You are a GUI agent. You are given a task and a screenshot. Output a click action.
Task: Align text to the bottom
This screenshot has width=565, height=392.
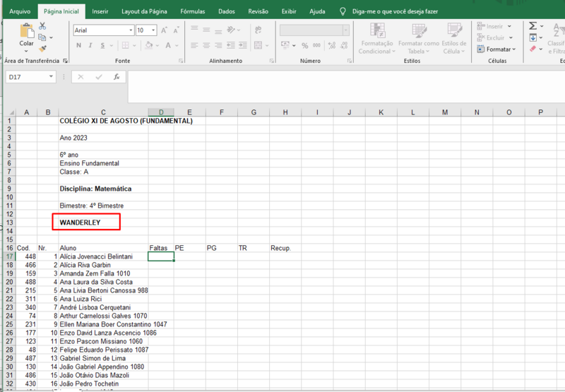pos(218,30)
